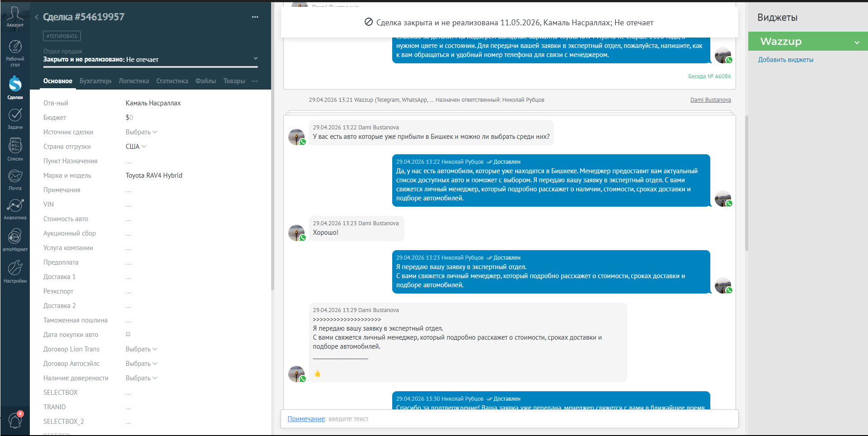Click the #ТЕГИРОВАТЬ tag button
This screenshot has height=436, width=868.
point(62,36)
